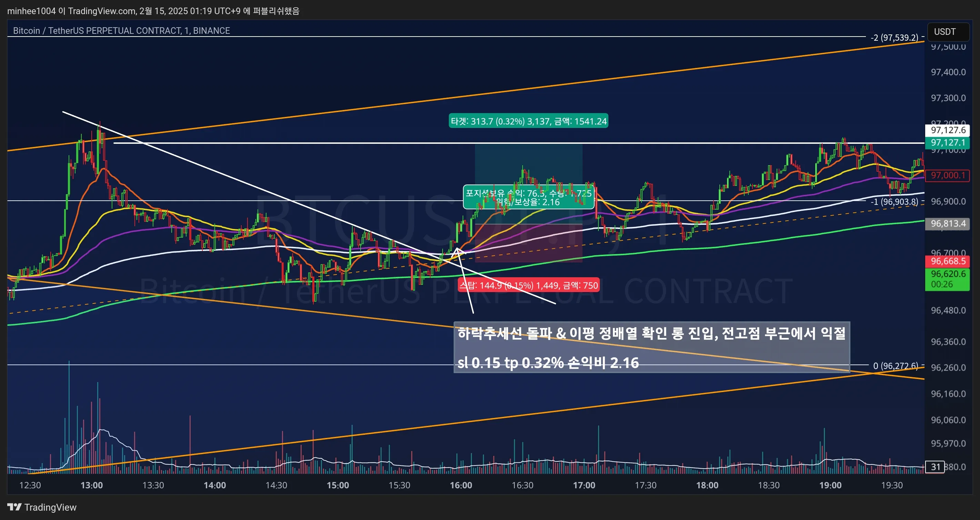Click the annotation line sl 0.15 tp 0.32%
Image resolution: width=980 pixels, height=520 pixels.
click(548, 362)
